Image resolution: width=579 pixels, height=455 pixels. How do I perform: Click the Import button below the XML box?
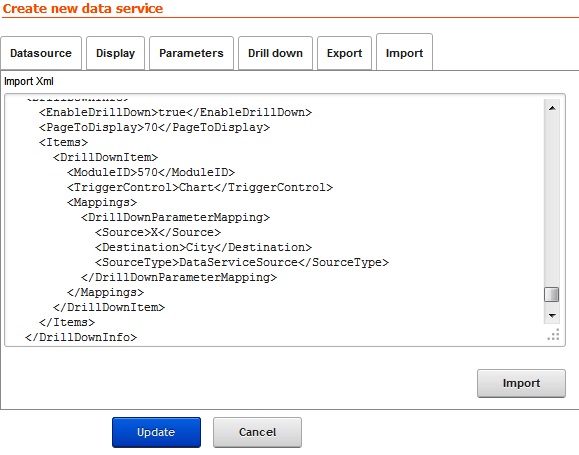click(x=521, y=383)
